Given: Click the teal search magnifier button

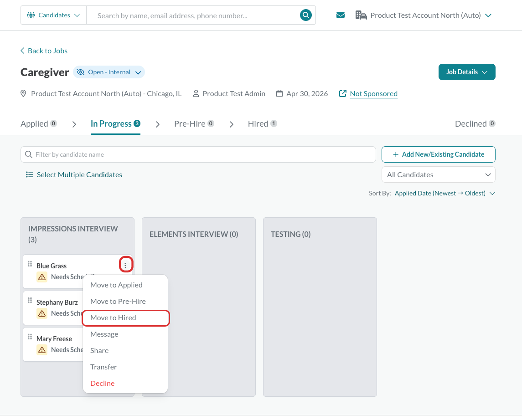Looking at the screenshot, I should coord(305,15).
